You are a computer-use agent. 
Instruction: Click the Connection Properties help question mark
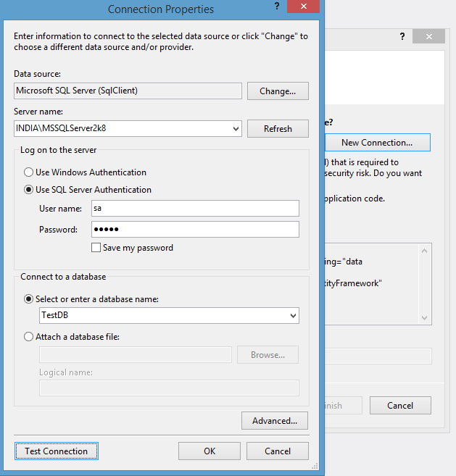click(277, 6)
